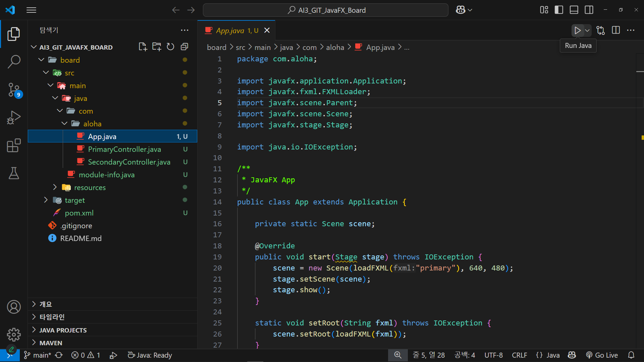
Task: Open module-info.java file
Action: click(x=106, y=175)
